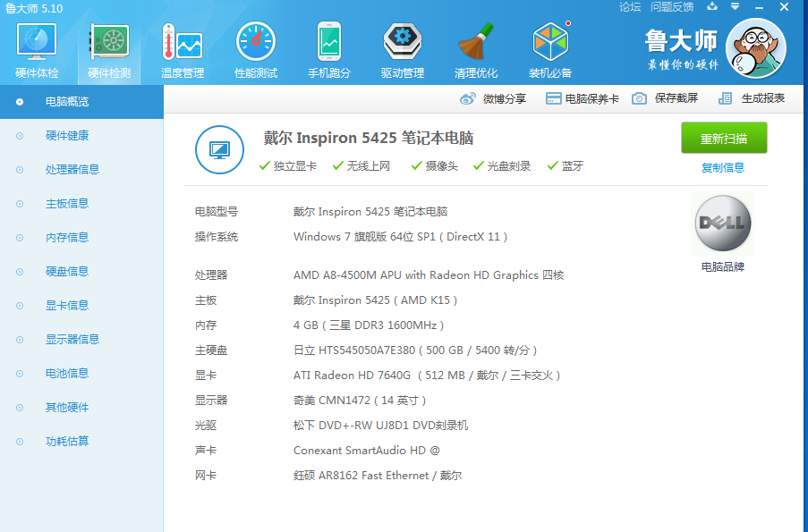Click the AMD A8-4500M processor value
The image size is (808, 532).
coord(429,275)
